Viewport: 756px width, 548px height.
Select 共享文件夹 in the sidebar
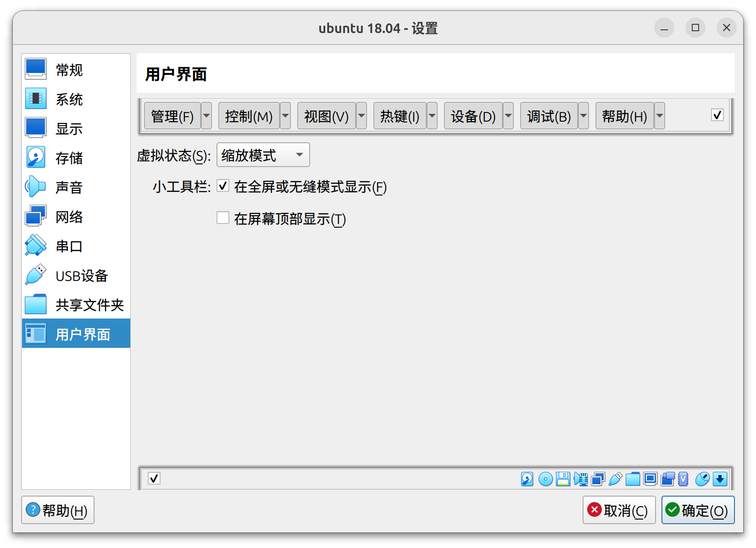click(x=89, y=305)
